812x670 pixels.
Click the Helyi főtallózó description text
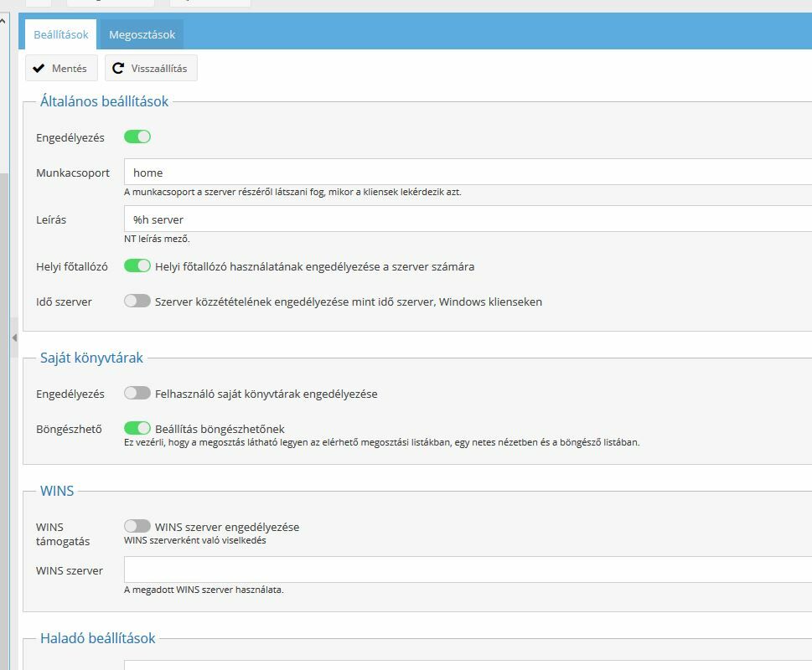pos(314,267)
